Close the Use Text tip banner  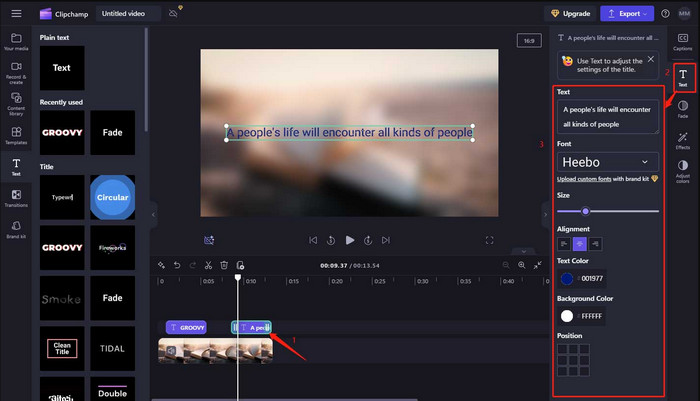(x=651, y=59)
